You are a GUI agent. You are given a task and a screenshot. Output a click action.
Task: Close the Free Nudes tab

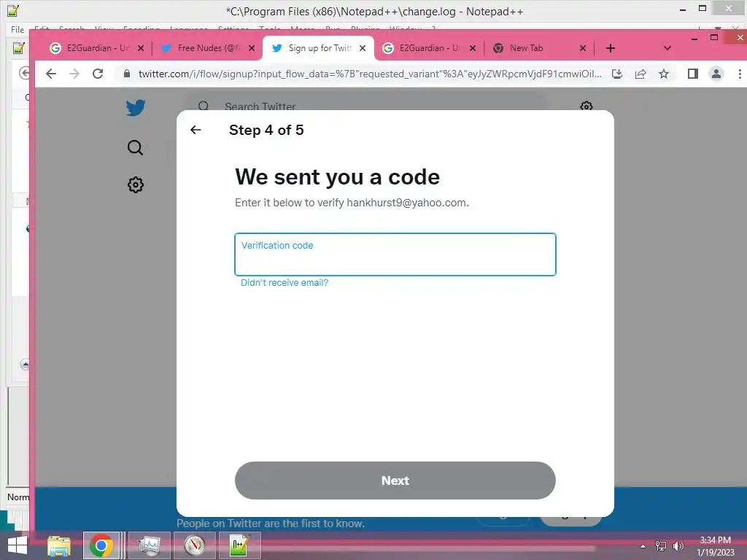pyautogui.click(x=252, y=48)
